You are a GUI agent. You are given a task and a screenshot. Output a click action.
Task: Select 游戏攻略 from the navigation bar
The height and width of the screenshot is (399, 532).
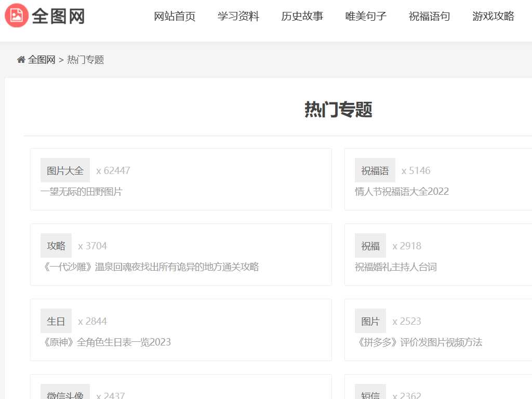(x=492, y=16)
